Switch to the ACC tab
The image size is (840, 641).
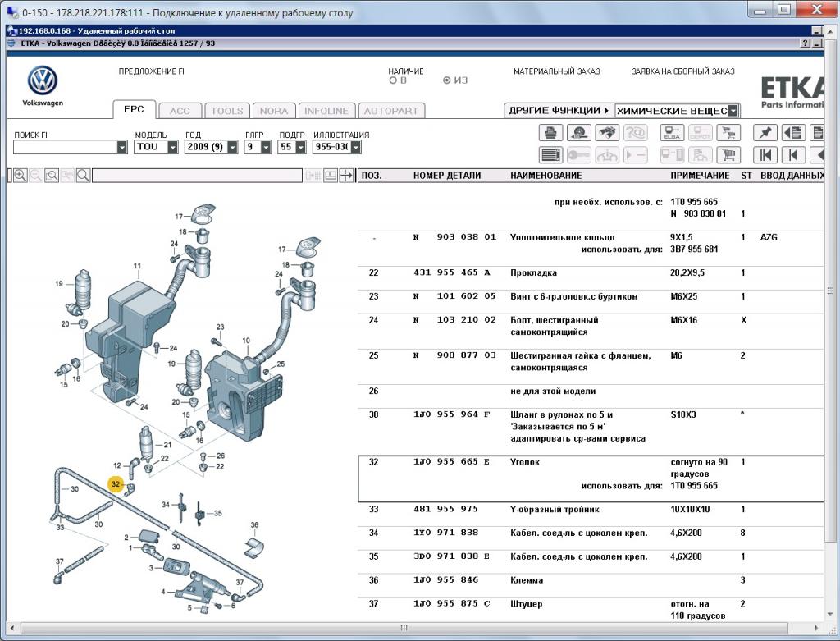(x=180, y=111)
